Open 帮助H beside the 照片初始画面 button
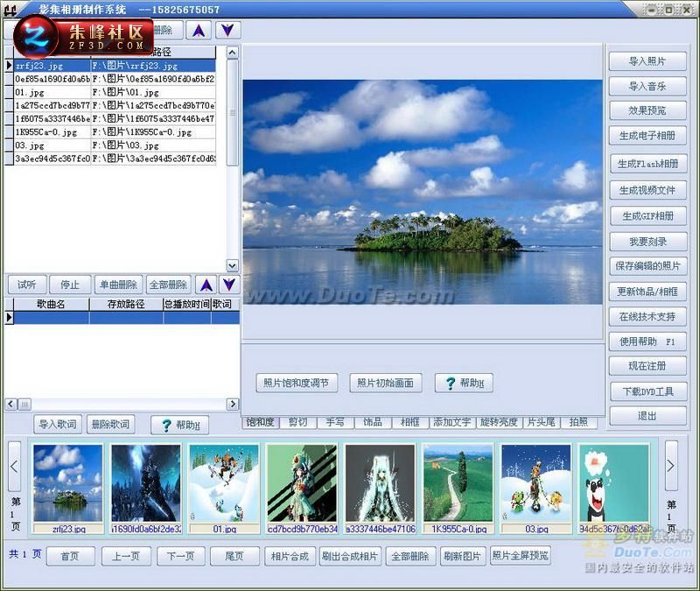Image resolution: width=700 pixels, height=591 pixels. coord(464,383)
